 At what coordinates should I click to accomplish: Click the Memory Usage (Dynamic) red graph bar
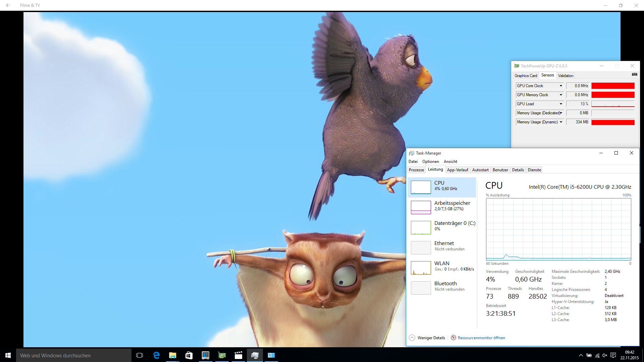tap(613, 122)
